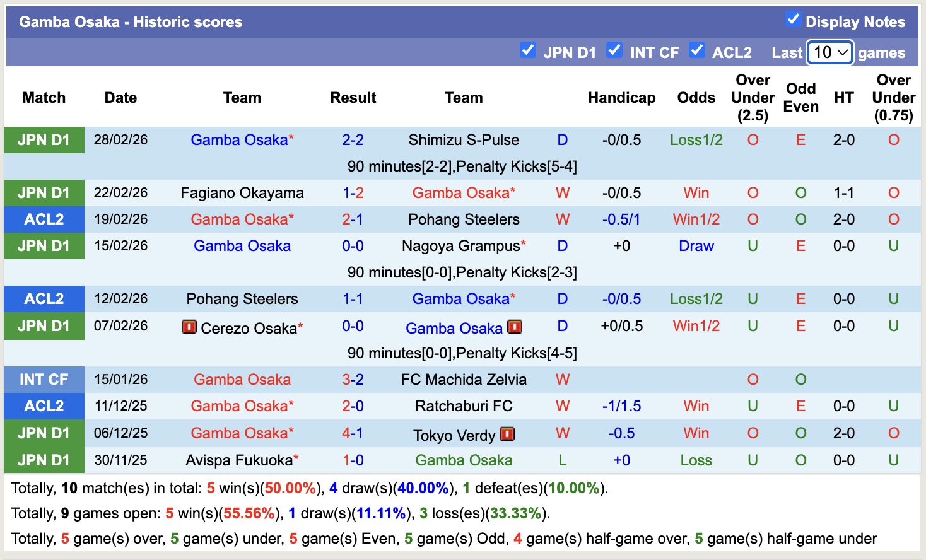Click FC Machida Zelvia team name
This screenshot has width=926, height=560.
pyautogui.click(x=464, y=380)
